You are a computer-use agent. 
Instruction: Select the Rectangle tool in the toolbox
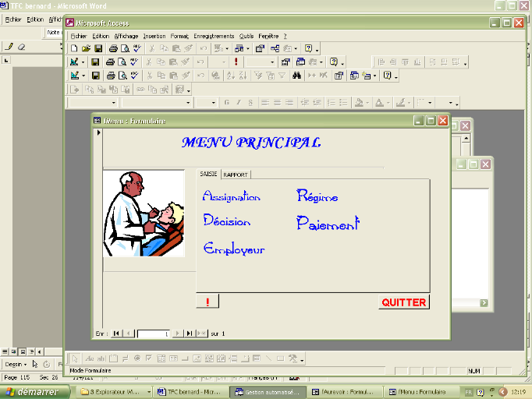click(280, 358)
